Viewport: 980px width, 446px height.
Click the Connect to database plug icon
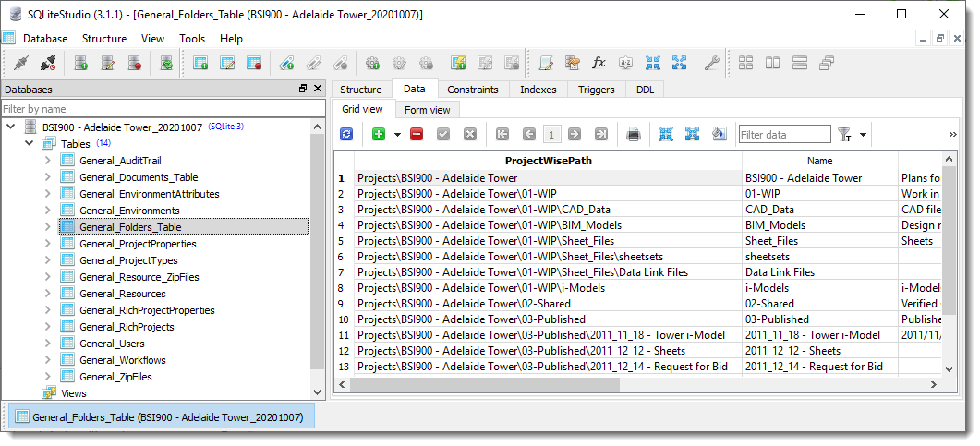[21, 63]
